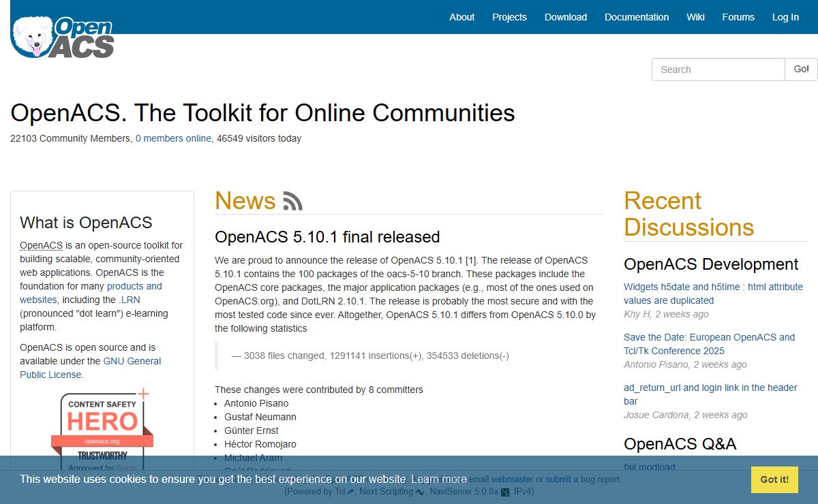
Task: Click the OpenACS dog logo
Action: (63, 37)
